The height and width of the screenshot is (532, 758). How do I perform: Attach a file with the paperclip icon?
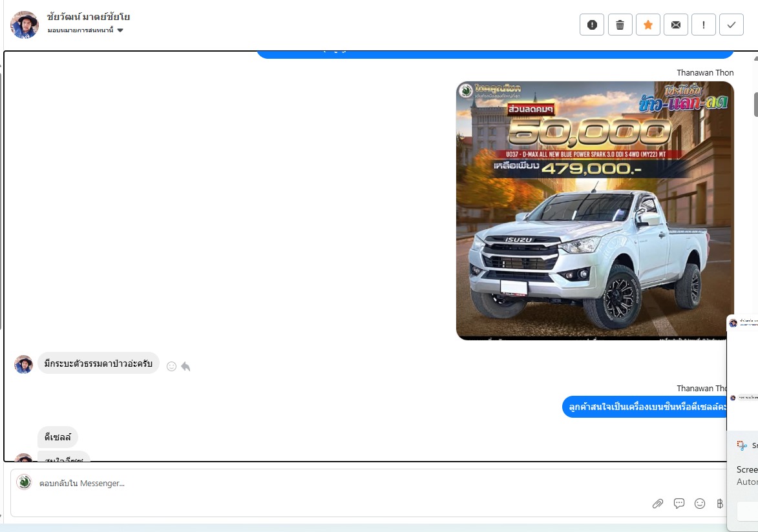click(657, 504)
